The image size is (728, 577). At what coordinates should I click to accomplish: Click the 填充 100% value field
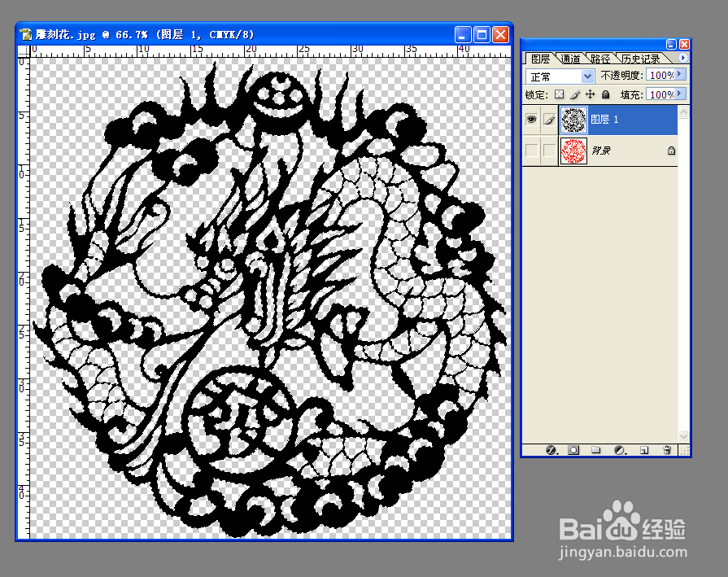[x=661, y=94]
